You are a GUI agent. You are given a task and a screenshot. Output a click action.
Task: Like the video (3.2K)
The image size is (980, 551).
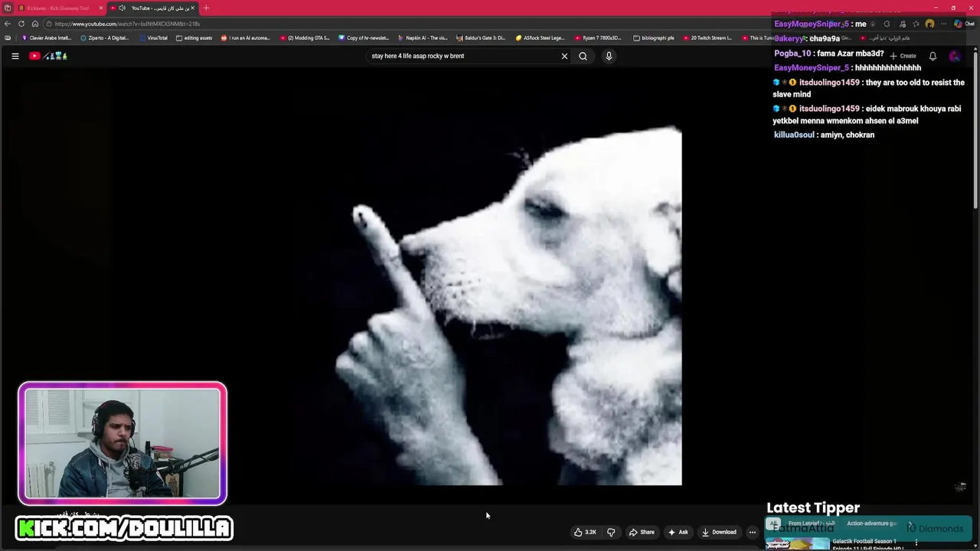tap(586, 532)
